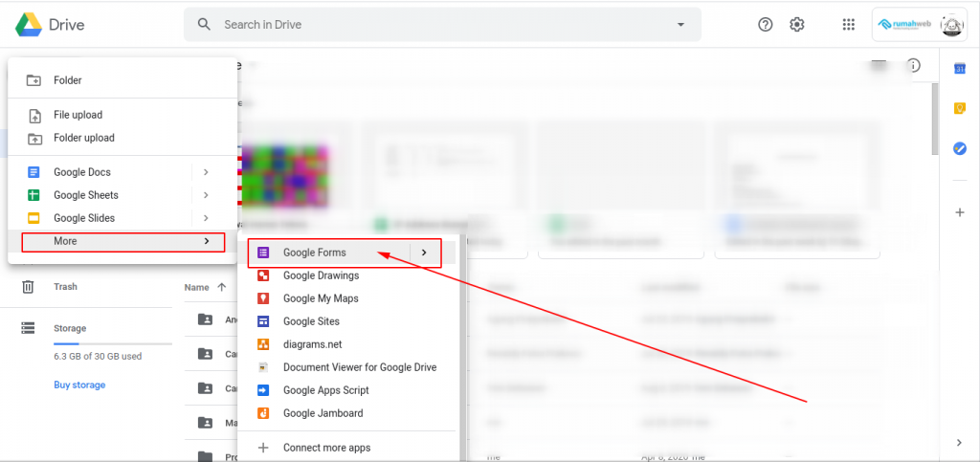
Task: Click the purple Google Forms icon
Action: click(263, 253)
